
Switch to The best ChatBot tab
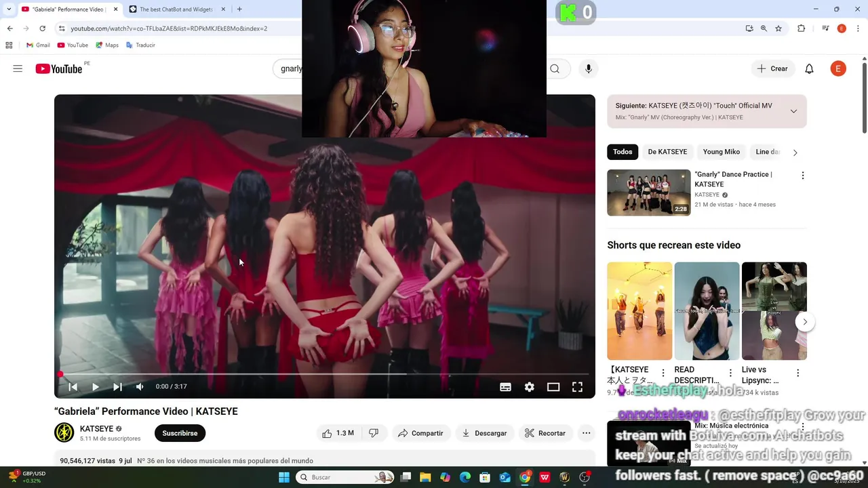pos(176,9)
